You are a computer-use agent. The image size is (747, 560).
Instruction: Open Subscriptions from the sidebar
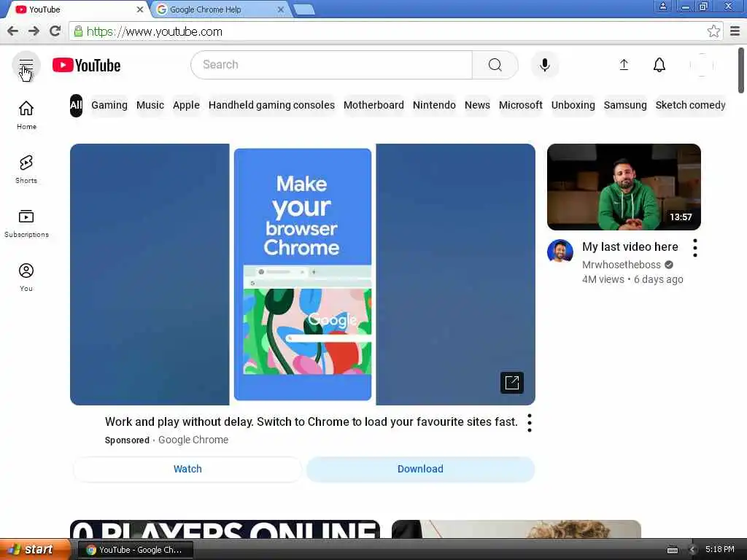click(26, 223)
